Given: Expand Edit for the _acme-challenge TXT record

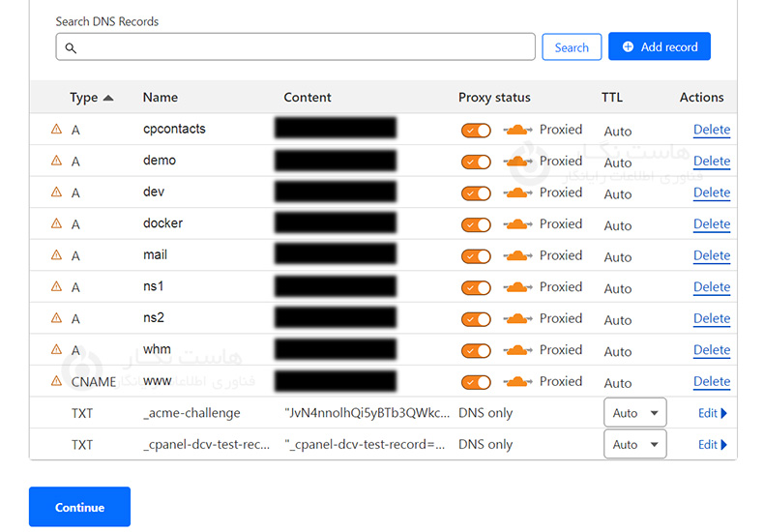Looking at the screenshot, I should pyautogui.click(x=713, y=413).
